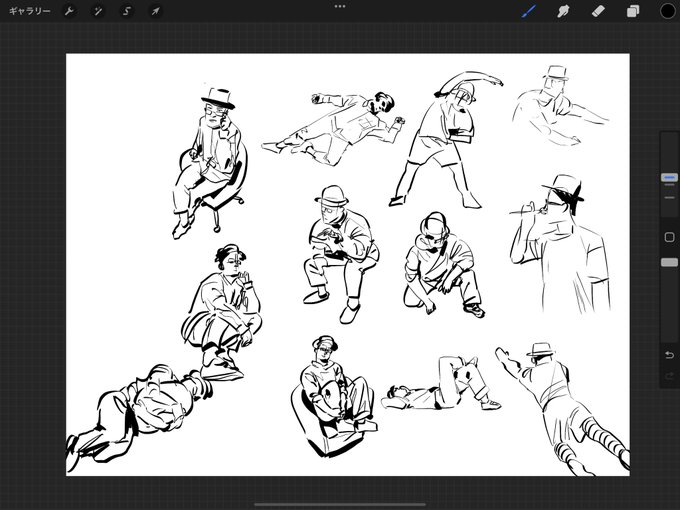Tap the seated man in office chair sketch
Viewport: 680px width, 510px height.
click(210, 163)
